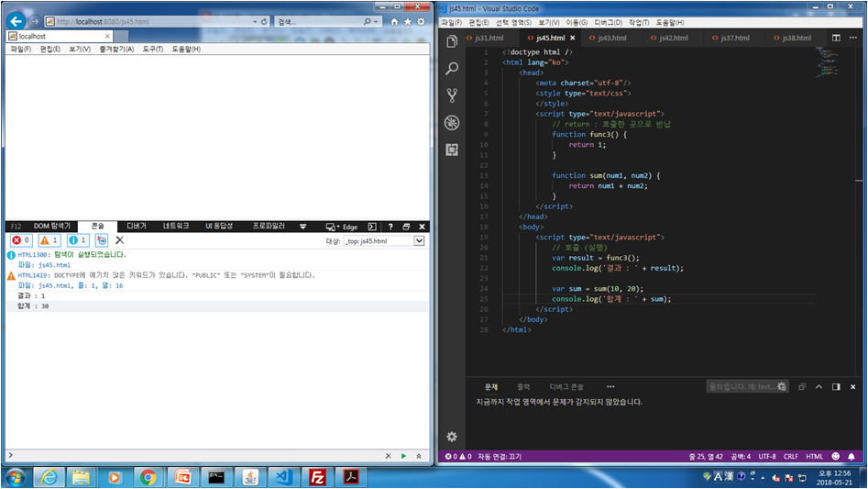The image size is (868, 489).
Task: Open the F12 developer tools help icon
Action: pyautogui.click(x=390, y=227)
